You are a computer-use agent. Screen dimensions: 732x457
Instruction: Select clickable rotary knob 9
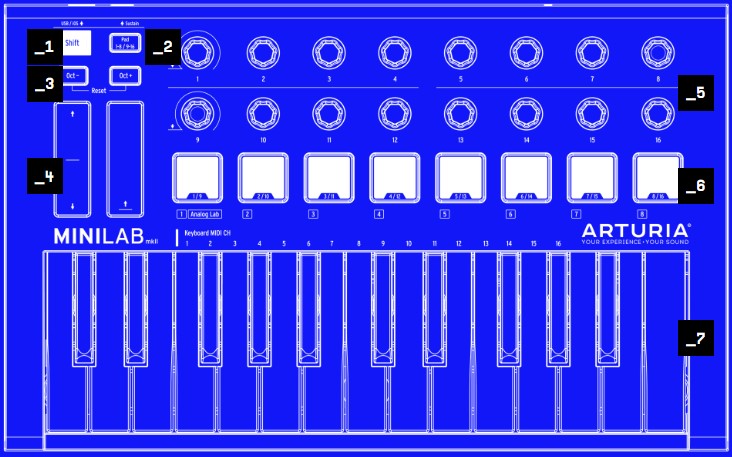coord(197,113)
